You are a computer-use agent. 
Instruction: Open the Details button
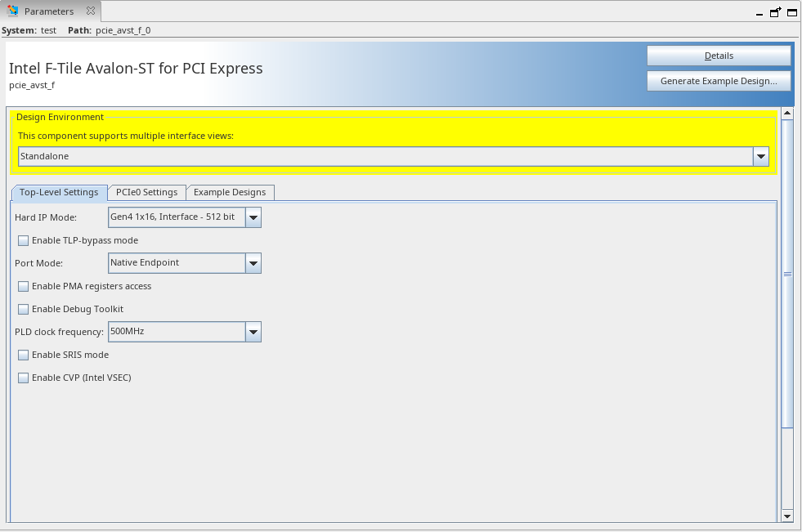(x=719, y=56)
